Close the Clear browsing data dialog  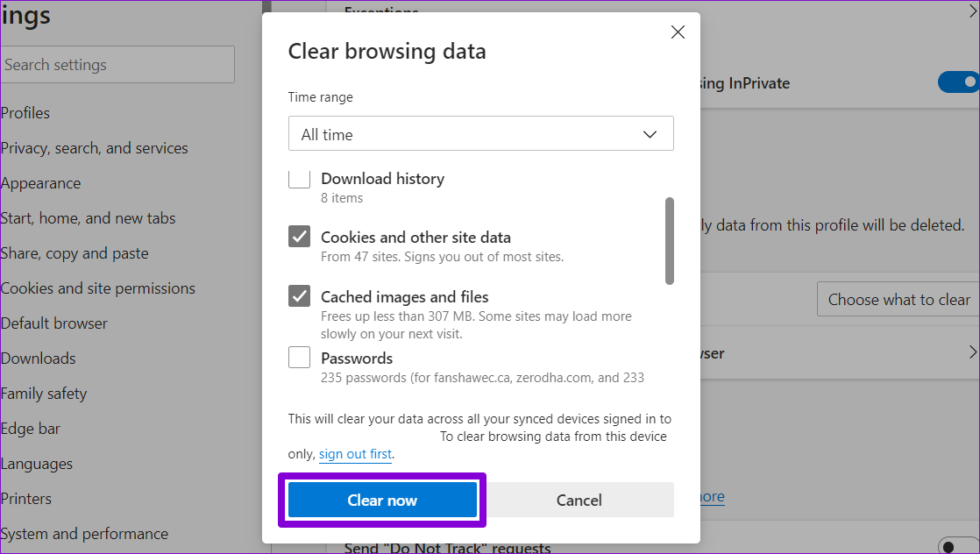tap(678, 32)
